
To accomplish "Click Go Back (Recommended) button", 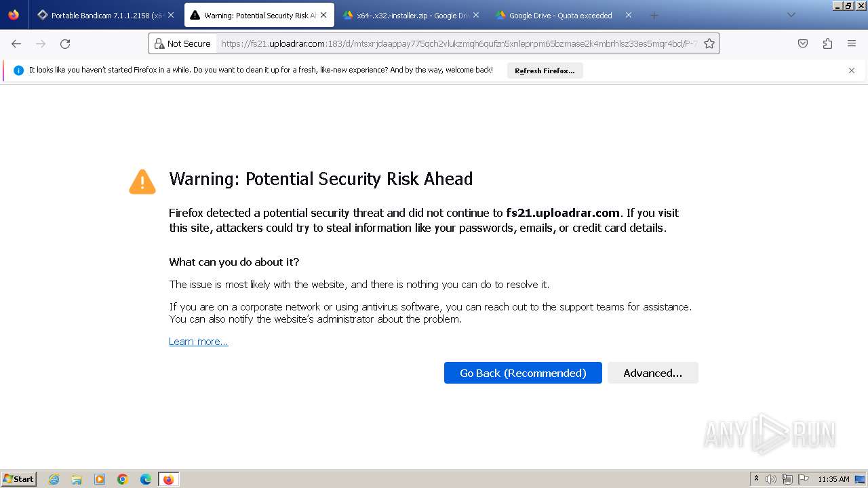I will tap(523, 373).
